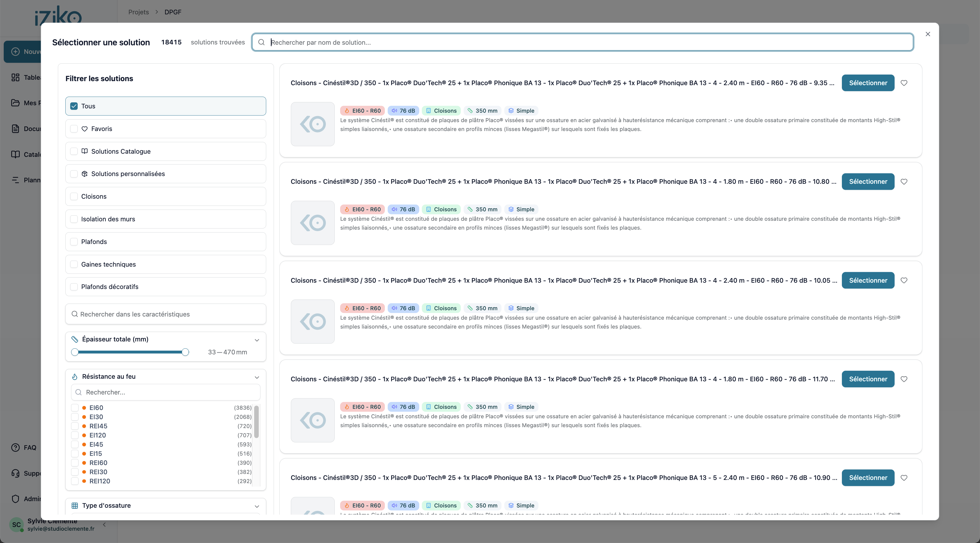Click the grid icon beside Type d'ossature

click(75, 506)
